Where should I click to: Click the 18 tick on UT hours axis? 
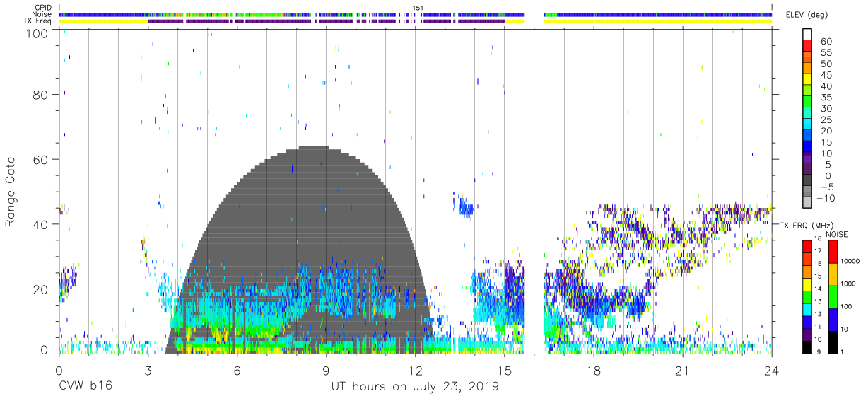tap(594, 371)
